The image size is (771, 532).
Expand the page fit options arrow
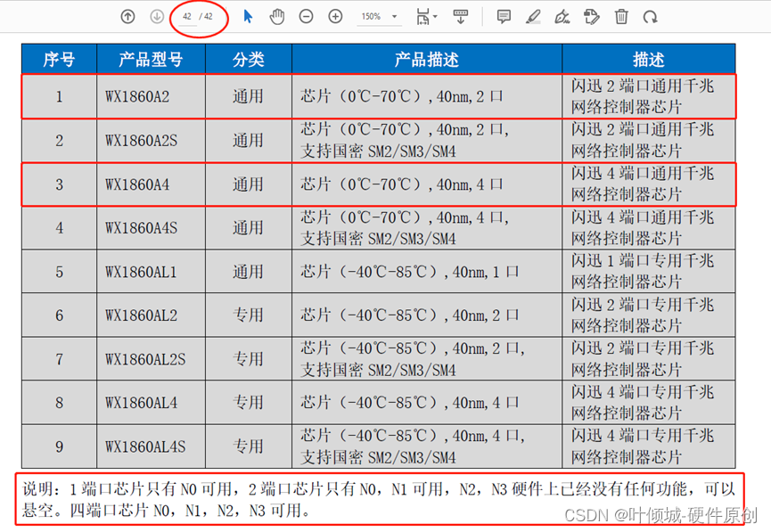click(436, 17)
